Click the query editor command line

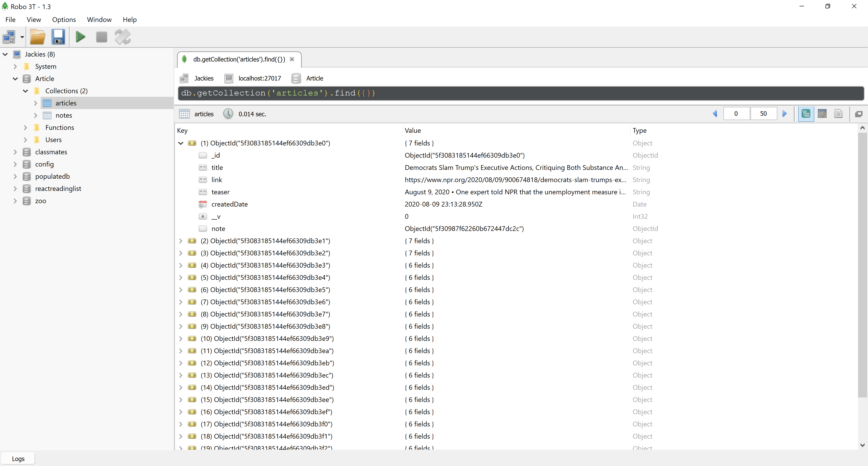521,93
